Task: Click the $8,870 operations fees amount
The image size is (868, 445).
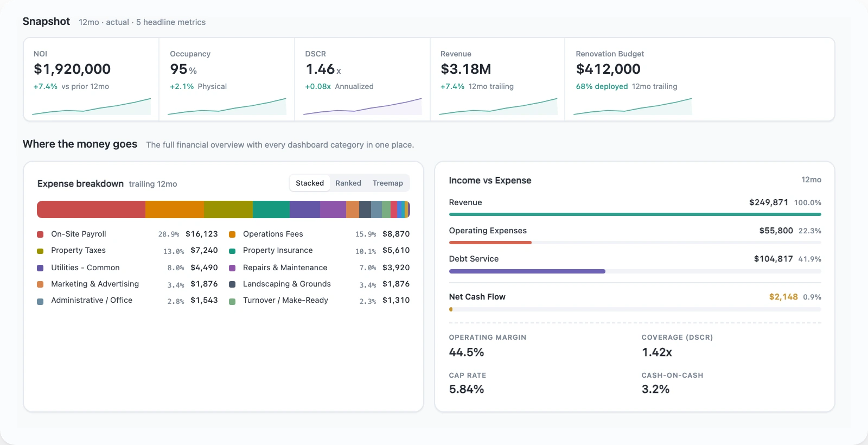Action: click(x=396, y=234)
